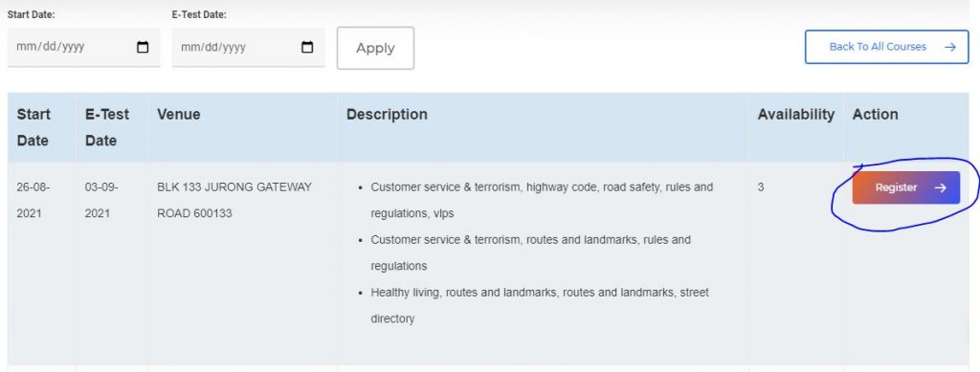Click the arrow icon in Back To All Courses
This screenshot has width=980, height=372.
tap(950, 47)
